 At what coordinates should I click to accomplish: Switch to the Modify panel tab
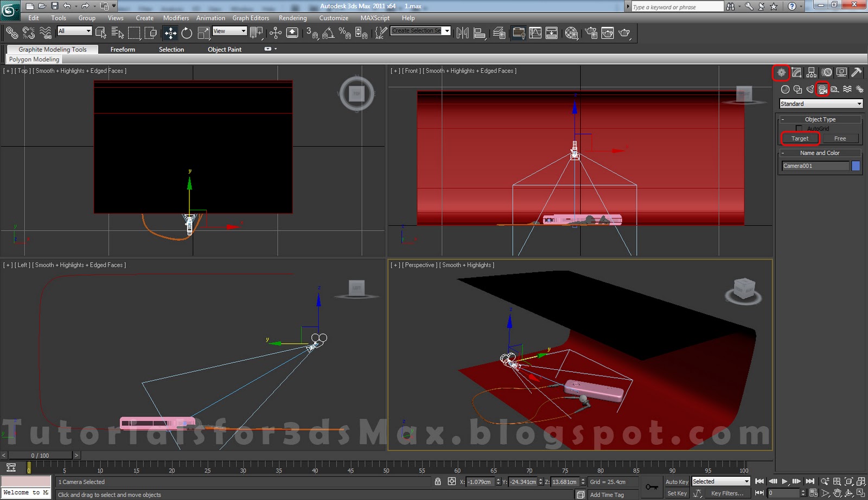pyautogui.click(x=796, y=72)
